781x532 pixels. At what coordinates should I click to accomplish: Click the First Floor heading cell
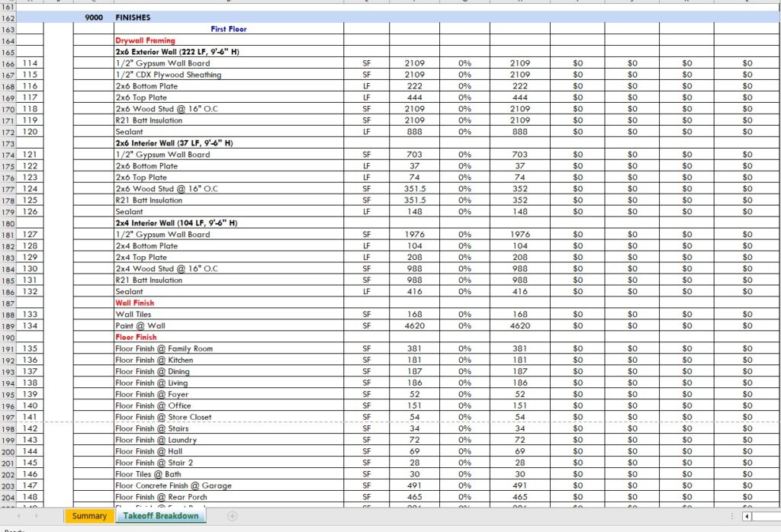(229, 29)
